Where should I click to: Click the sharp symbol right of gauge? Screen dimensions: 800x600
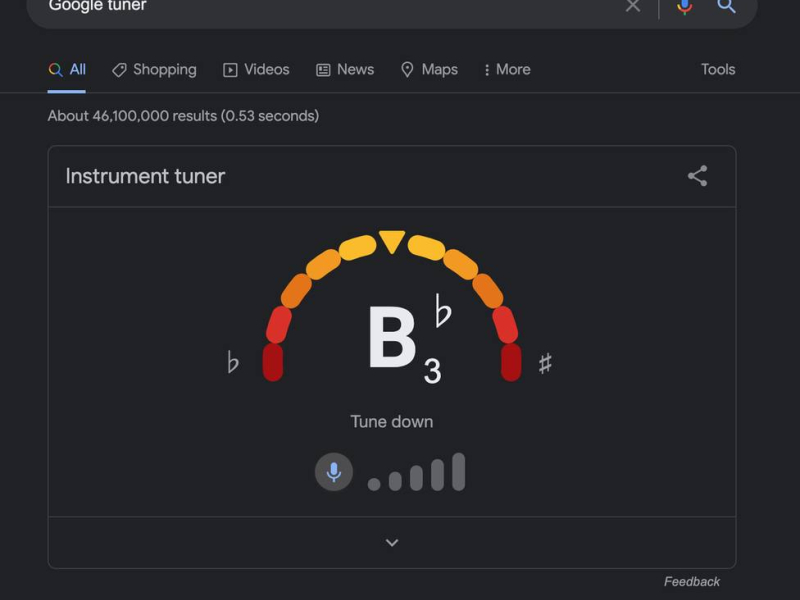tap(545, 363)
